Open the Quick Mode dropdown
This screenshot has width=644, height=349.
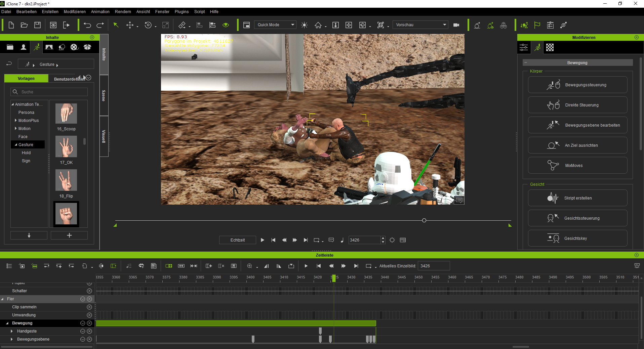(275, 25)
